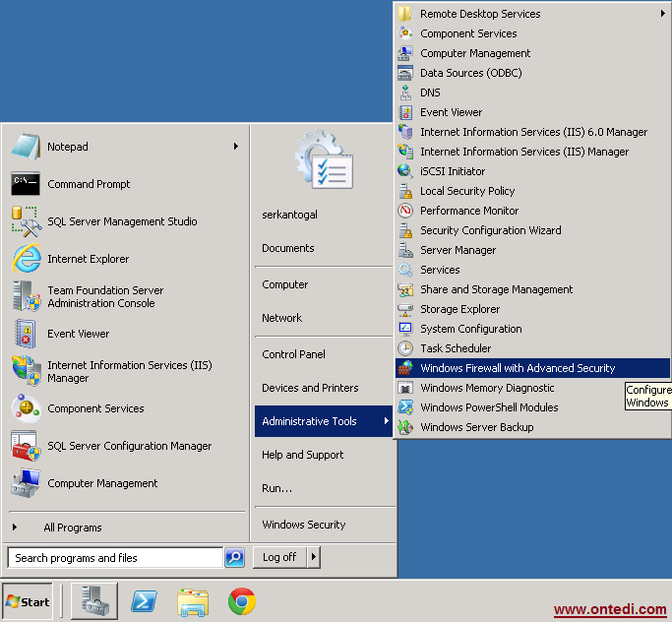
Task: Click the Log off button
Action: pos(279,557)
